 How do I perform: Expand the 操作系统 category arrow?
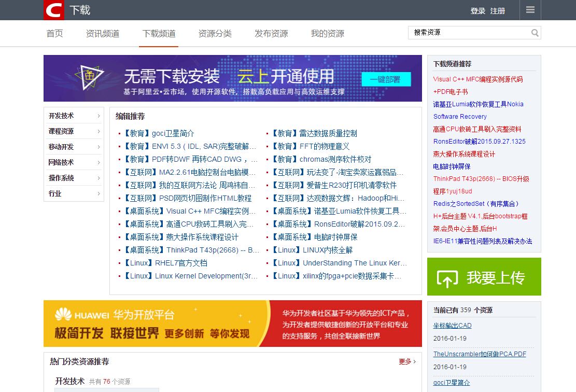(x=99, y=178)
